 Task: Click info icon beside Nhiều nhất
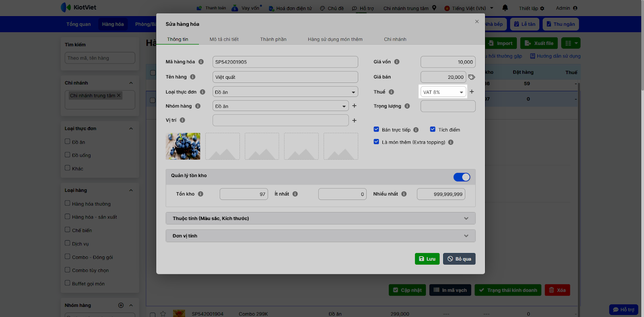point(404,194)
